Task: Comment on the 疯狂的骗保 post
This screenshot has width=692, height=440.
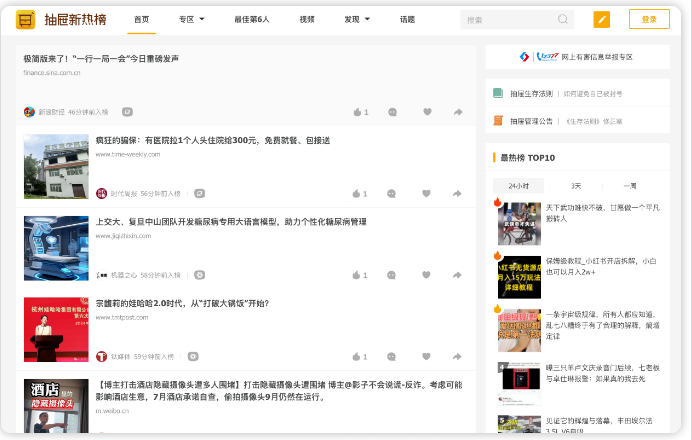Action: (391, 194)
